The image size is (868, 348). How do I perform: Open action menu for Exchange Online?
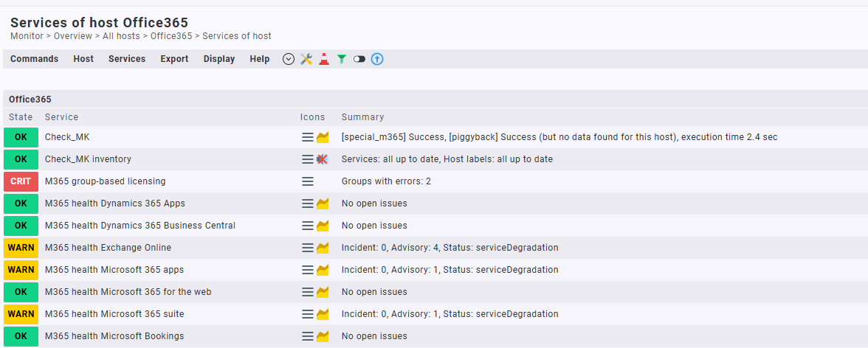pos(308,248)
